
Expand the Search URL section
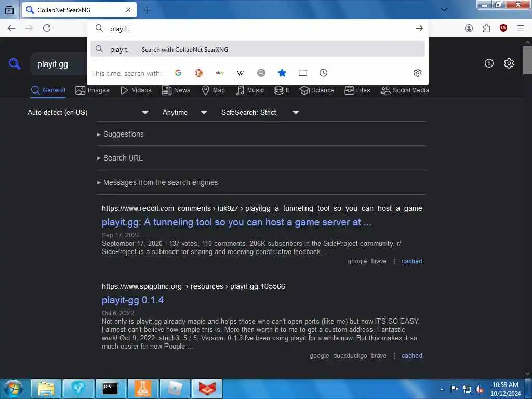pos(120,158)
